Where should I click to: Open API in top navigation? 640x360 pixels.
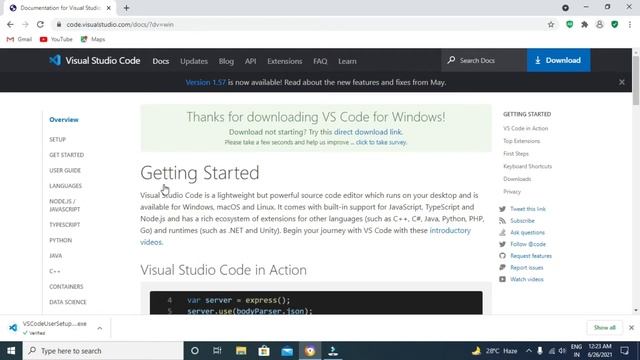pos(251,61)
